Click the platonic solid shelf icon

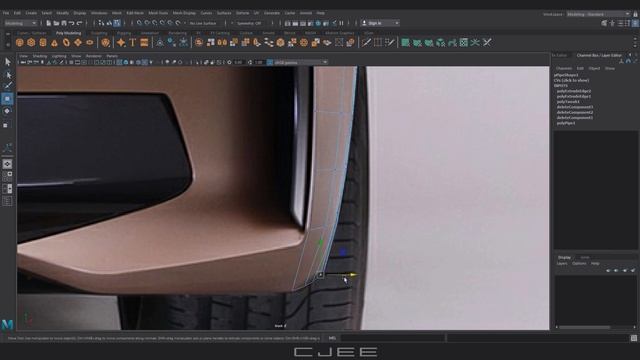click(x=105, y=42)
